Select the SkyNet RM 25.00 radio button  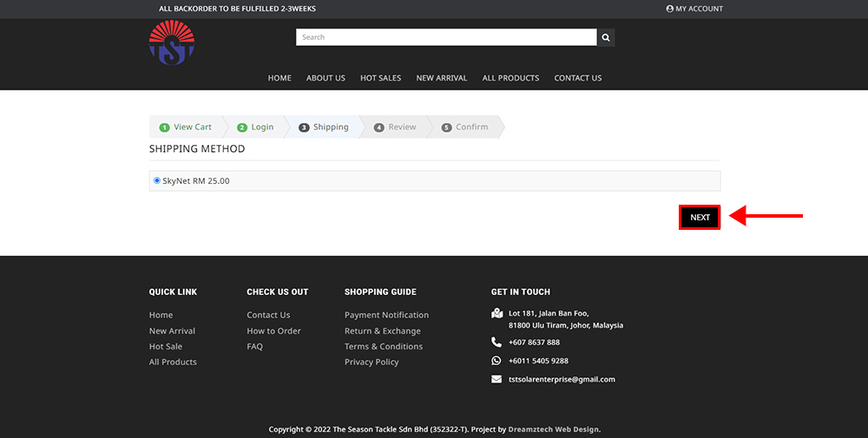click(x=157, y=180)
